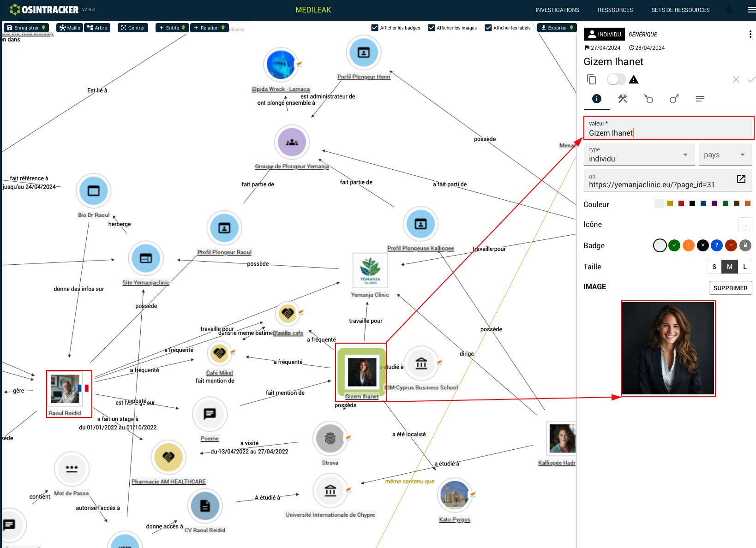Select the Profil Plongeur Henri node
Viewport: 756px width, 548px height.
click(364, 53)
